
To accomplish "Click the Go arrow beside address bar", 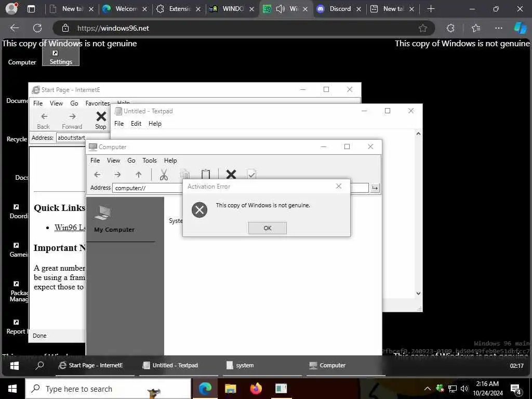I will [x=375, y=188].
